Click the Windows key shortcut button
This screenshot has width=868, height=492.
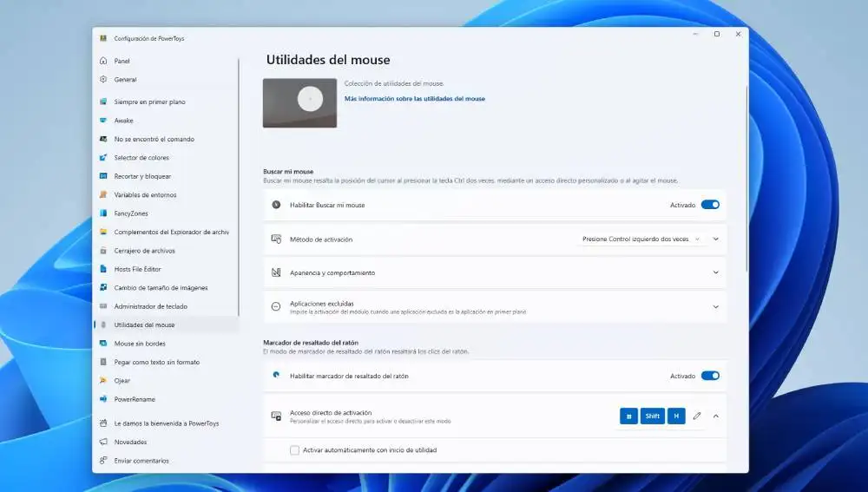(x=628, y=417)
